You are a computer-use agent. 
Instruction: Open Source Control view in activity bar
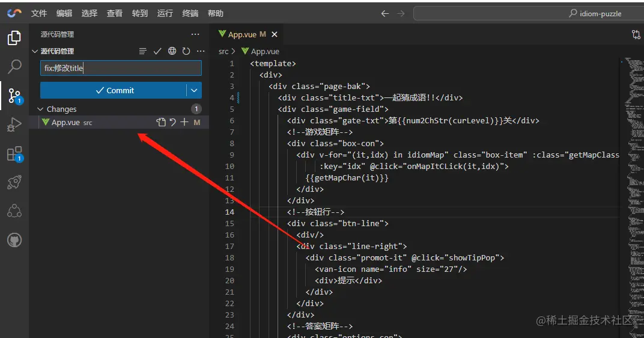15,96
